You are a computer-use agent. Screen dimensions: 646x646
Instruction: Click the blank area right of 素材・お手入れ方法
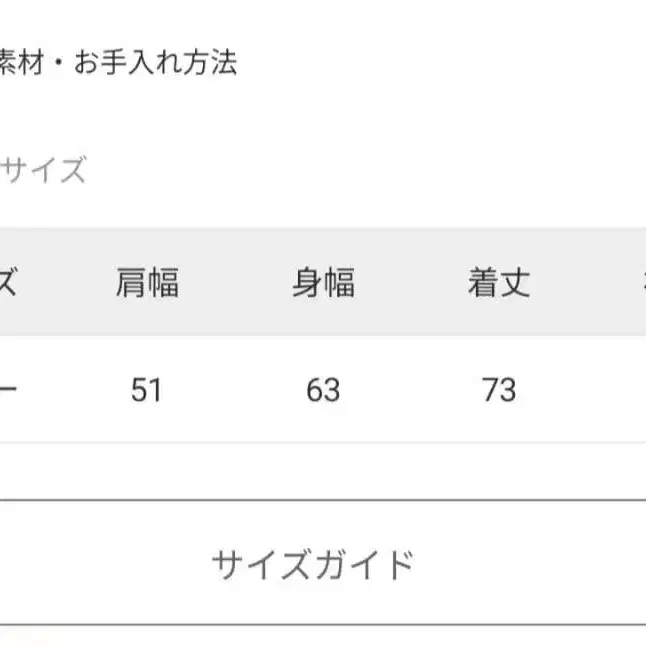click(440, 64)
